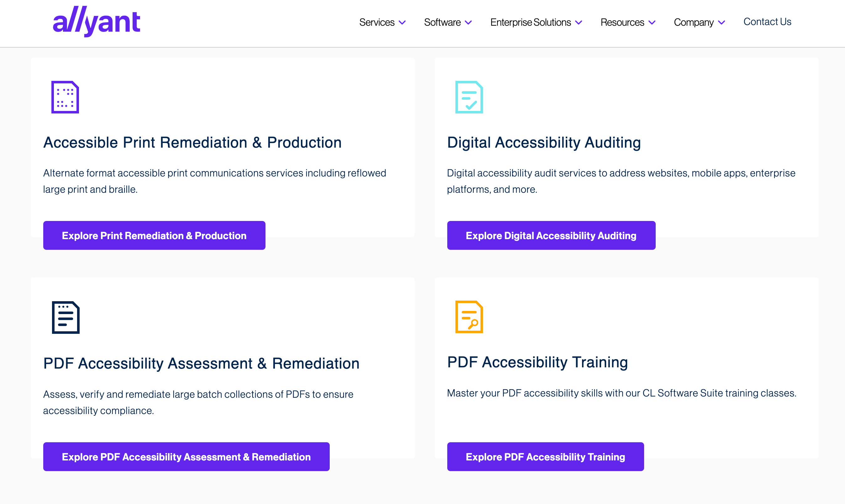
Task: Expand the Company menu chevron
Action: click(722, 23)
